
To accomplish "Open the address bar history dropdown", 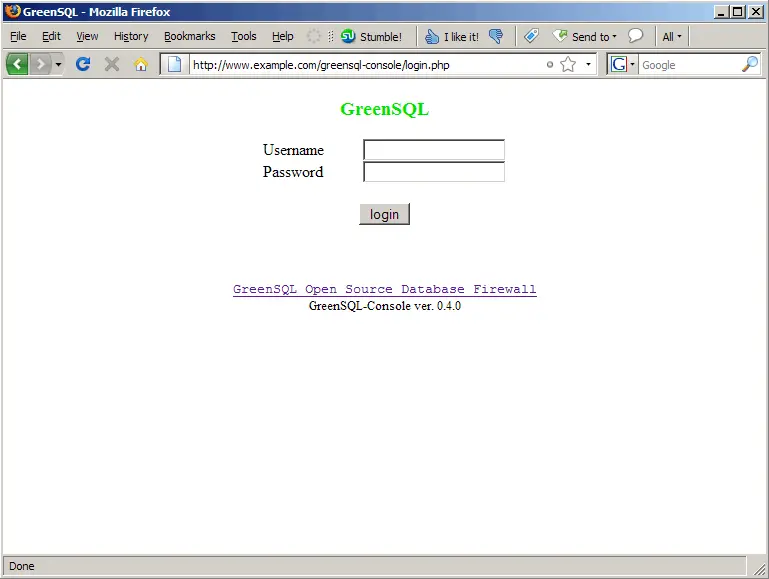I will [x=588, y=64].
